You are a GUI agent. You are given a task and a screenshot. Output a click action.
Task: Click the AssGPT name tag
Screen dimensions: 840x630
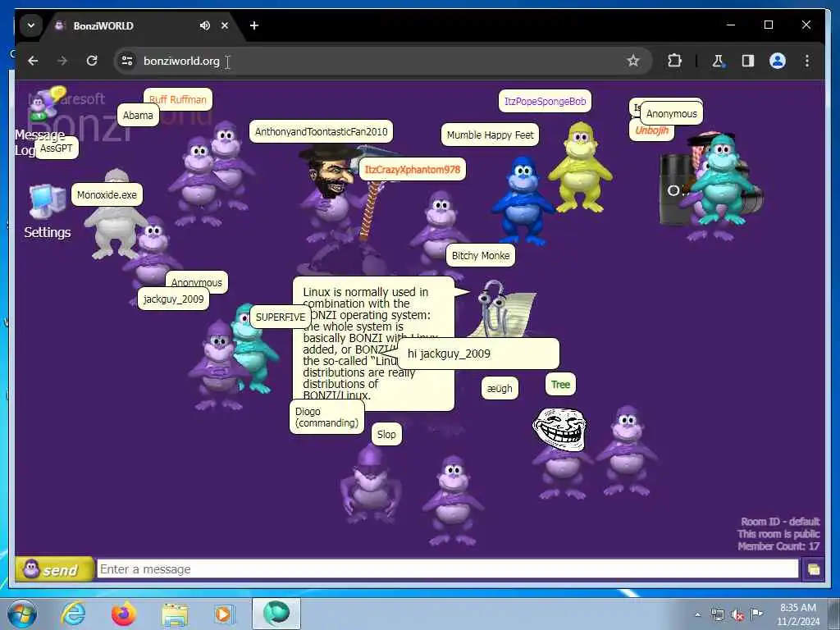57,148
